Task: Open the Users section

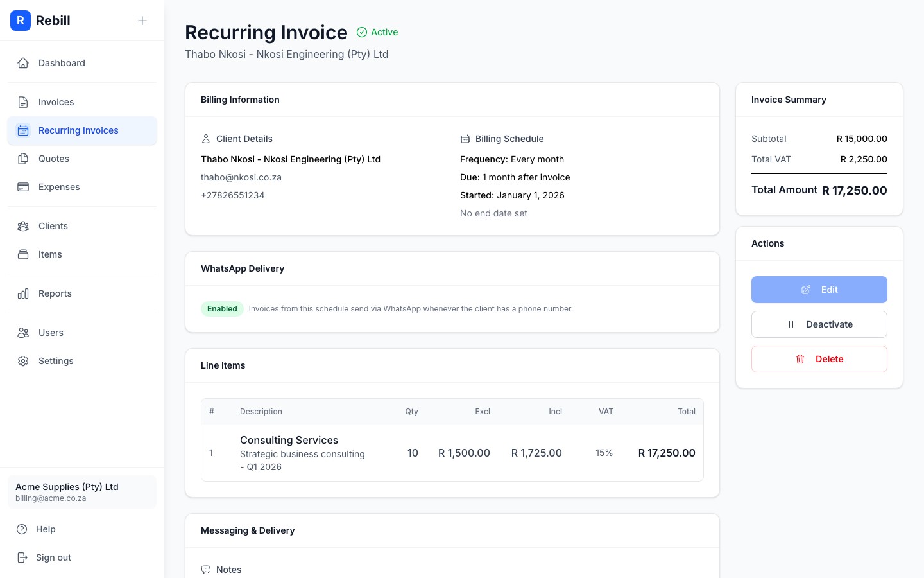Action: (x=51, y=333)
